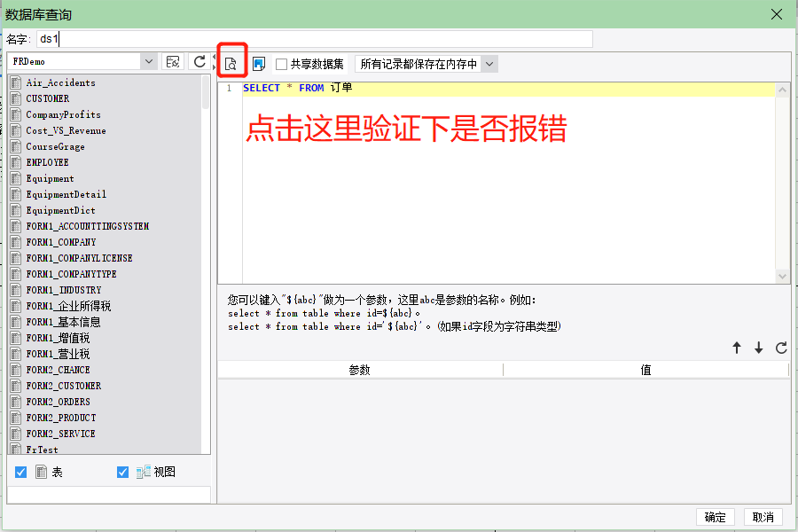Select the EMPLOYEE table in the list
The image size is (798, 532).
[x=47, y=162]
